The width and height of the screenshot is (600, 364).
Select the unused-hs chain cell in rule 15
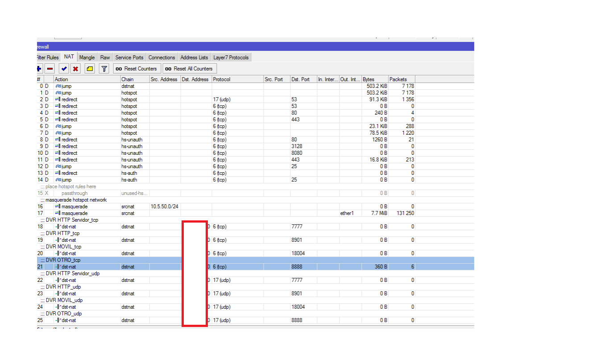(x=135, y=193)
